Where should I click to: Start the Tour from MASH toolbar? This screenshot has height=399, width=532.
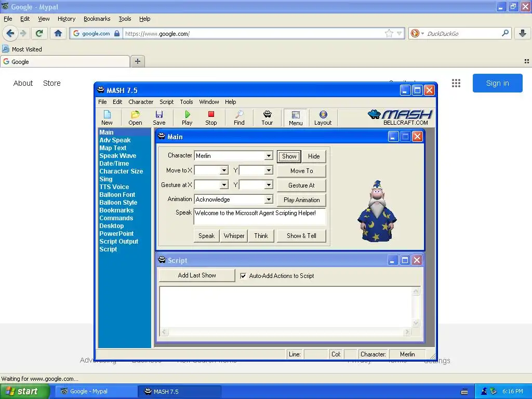pyautogui.click(x=267, y=118)
